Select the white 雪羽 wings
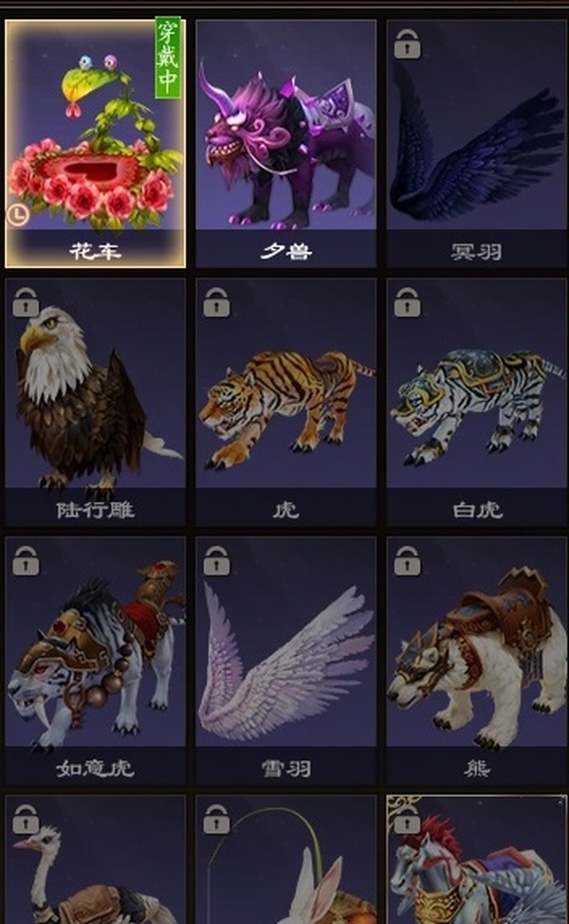 (x=286, y=660)
